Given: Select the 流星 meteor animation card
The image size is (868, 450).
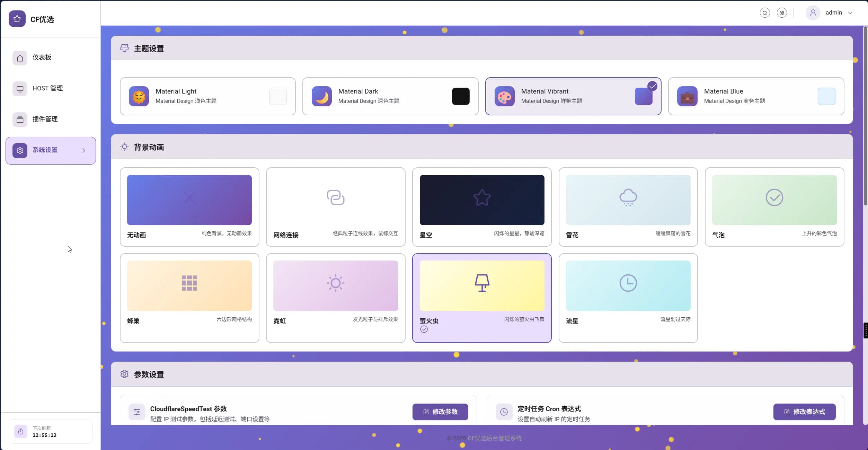Looking at the screenshot, I should (628, 298).
